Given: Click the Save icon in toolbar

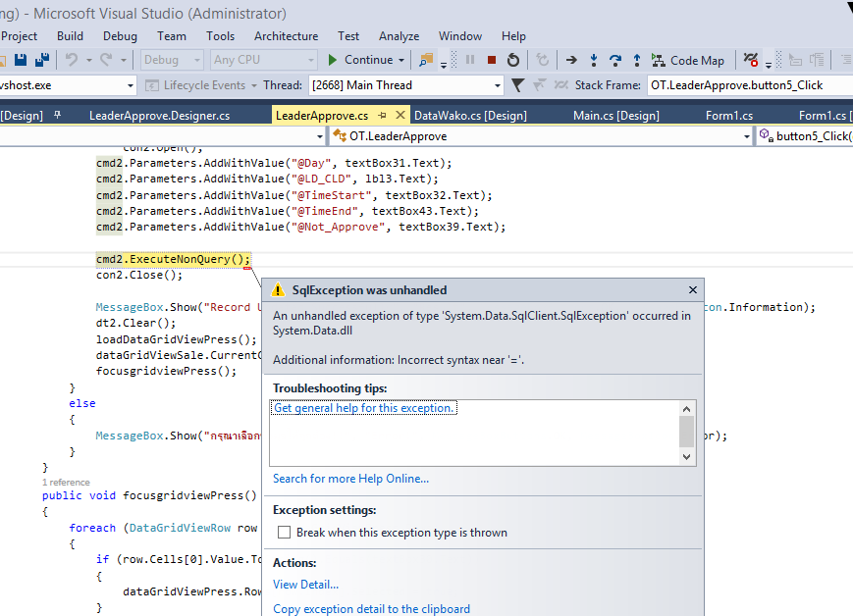Looking at the screenshot, I should click(x=21, y=60).
